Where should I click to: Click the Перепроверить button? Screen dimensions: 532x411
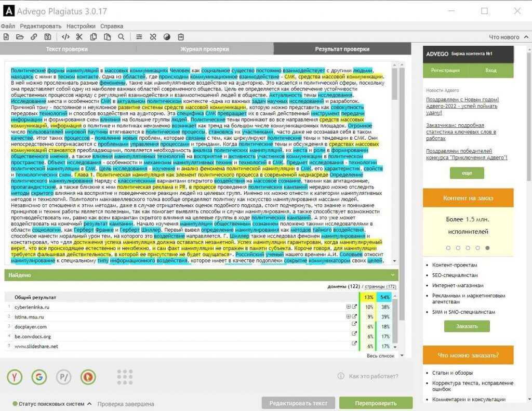tap(376, 403)
